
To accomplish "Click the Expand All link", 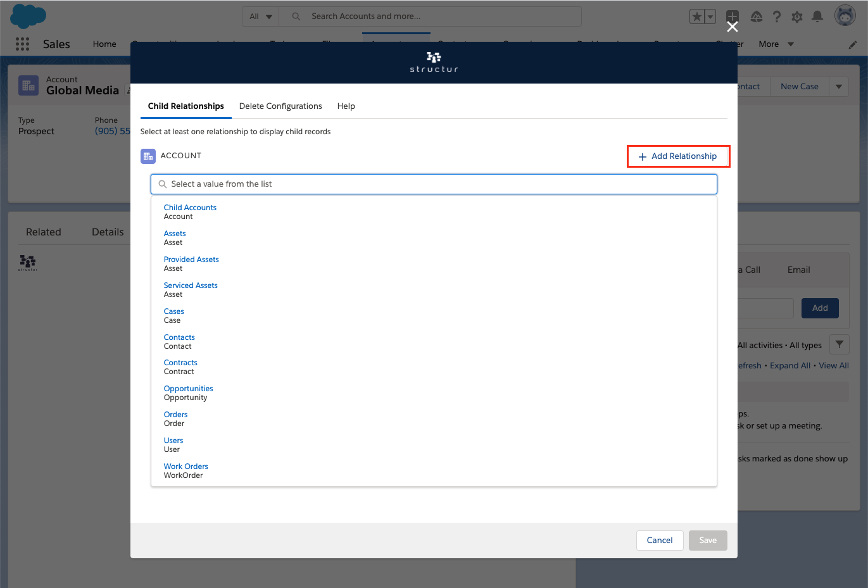I will 790,366.
